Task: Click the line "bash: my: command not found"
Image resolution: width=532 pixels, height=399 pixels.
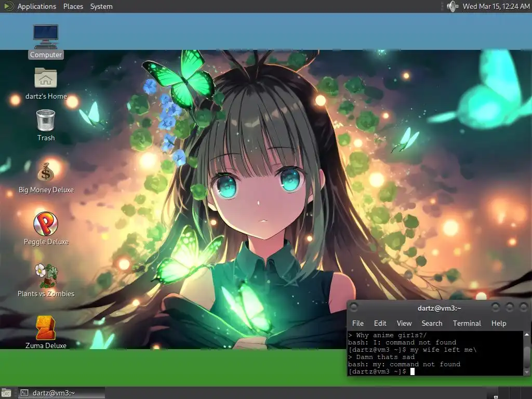Action: [x=404, y=364]
